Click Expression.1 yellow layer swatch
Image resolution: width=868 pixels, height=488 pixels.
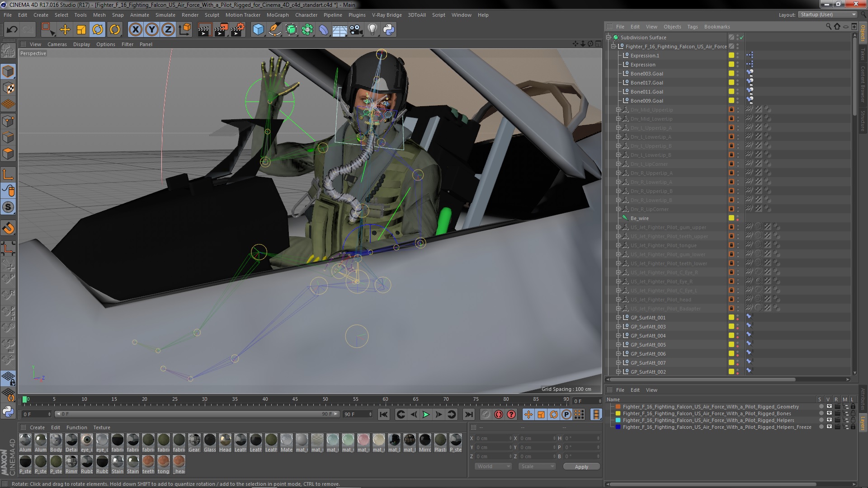(731, 56)
